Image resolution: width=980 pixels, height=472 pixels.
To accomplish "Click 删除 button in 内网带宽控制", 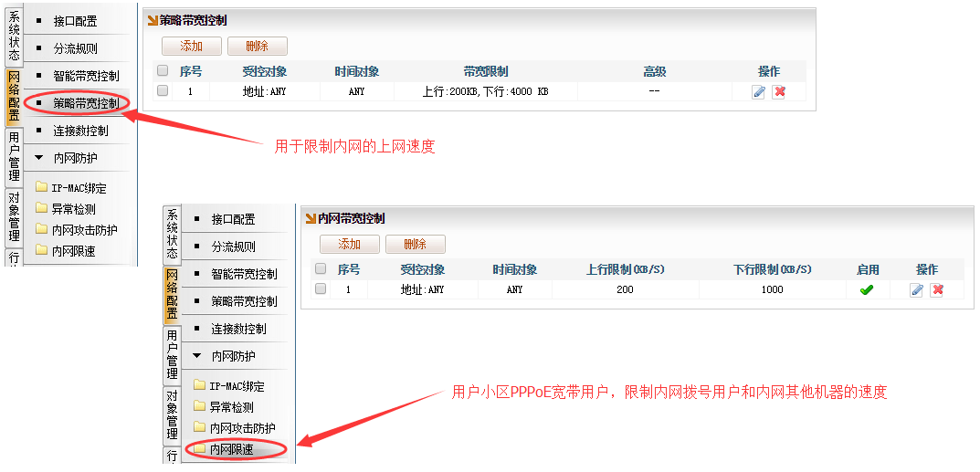I will tap(416, 244).
